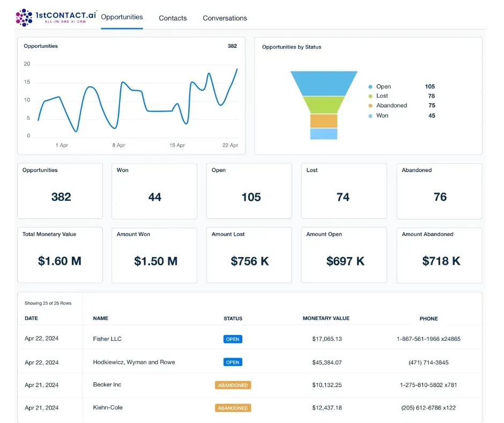Sort by the DATE column header
Viewport: 504px width, 423px height.
[x=31, y=318]
